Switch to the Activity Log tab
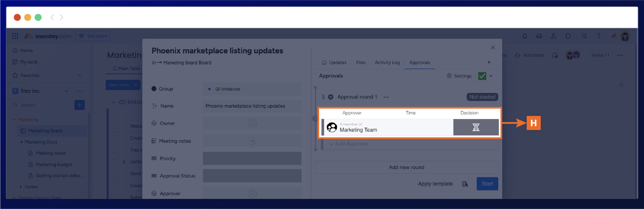The image size is (644, 209). click(x=387, y=62)
